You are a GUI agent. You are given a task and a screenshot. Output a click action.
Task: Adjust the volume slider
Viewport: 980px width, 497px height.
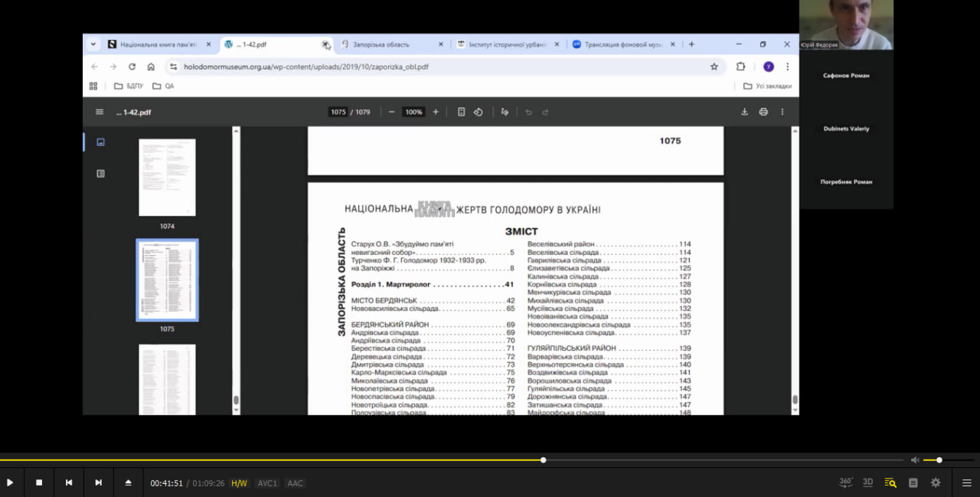click(x=939, y=460)
